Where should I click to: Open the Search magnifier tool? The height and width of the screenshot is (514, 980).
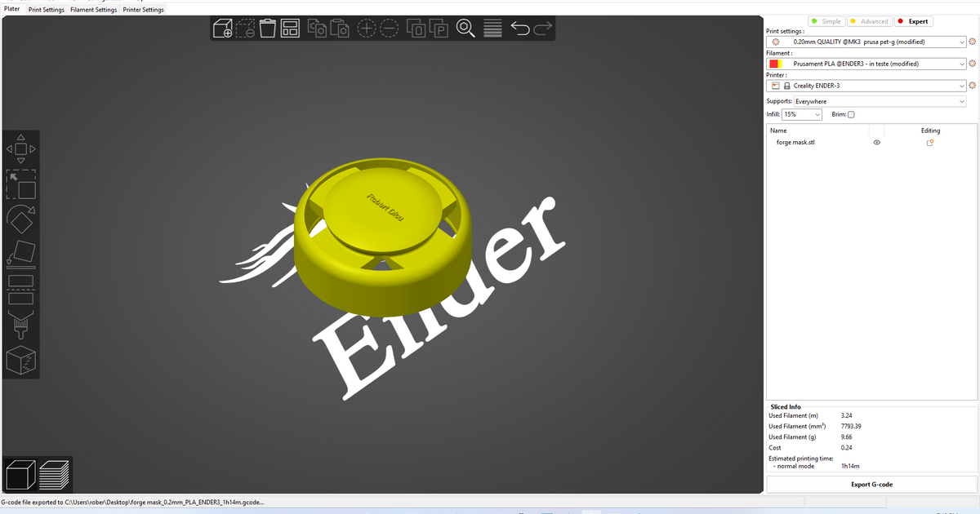465,29
